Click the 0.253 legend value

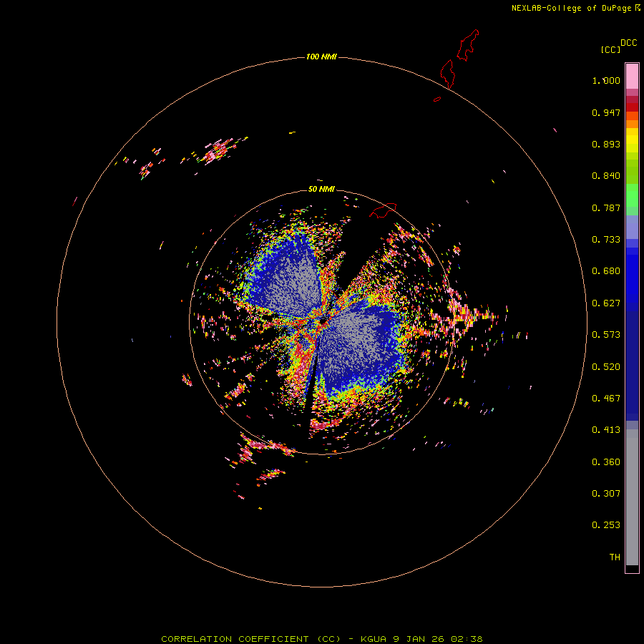pyautogui.click(x=606, y=525)
